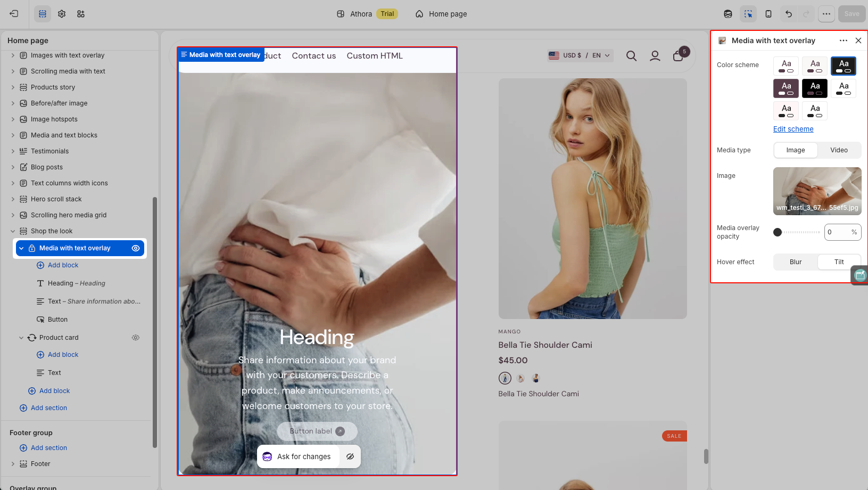Hide the Media with text overlay block

(x=136, y=248)
